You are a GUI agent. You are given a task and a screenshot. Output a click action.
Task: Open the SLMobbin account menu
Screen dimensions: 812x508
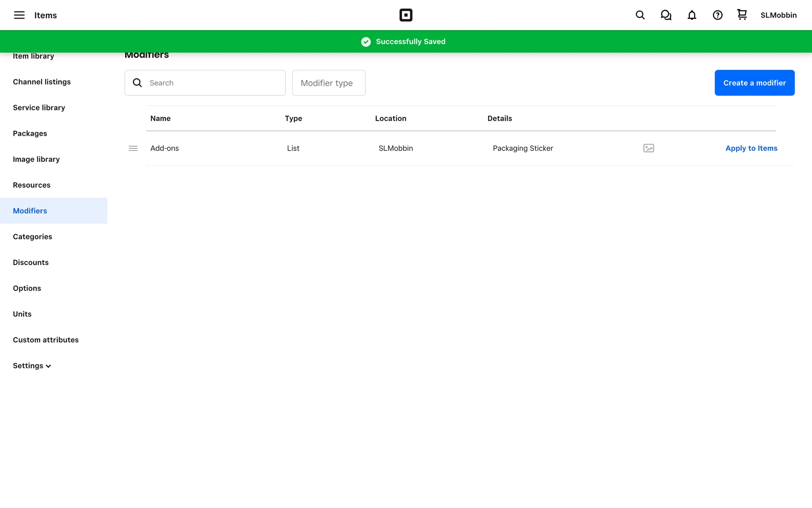(x=778, y=15)
